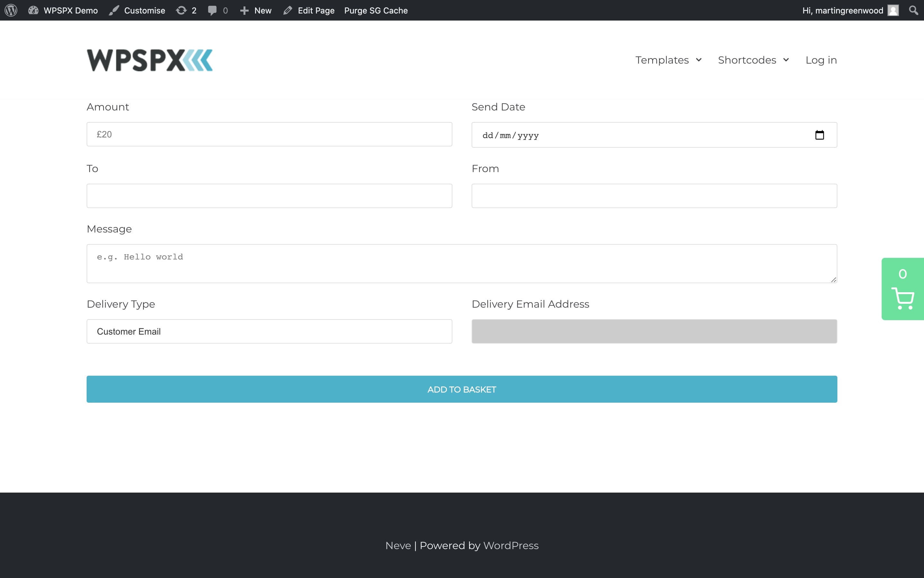Open the floating cart icon
The width and height of the screenshot is (924, 578).
pyautogui.click(x=903, y=299)
